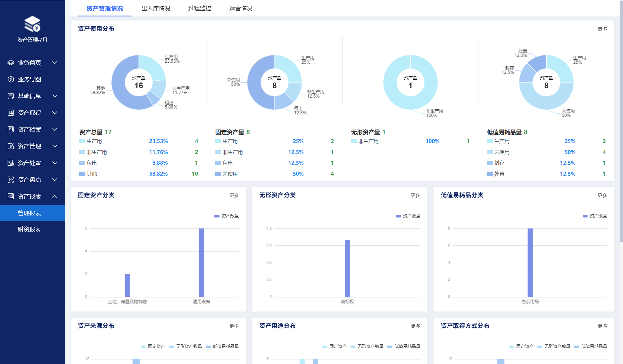This screenshot has height=364, width=623.
Task: Click the 资产报表 chart icon
Action: (x=11, y=196)
